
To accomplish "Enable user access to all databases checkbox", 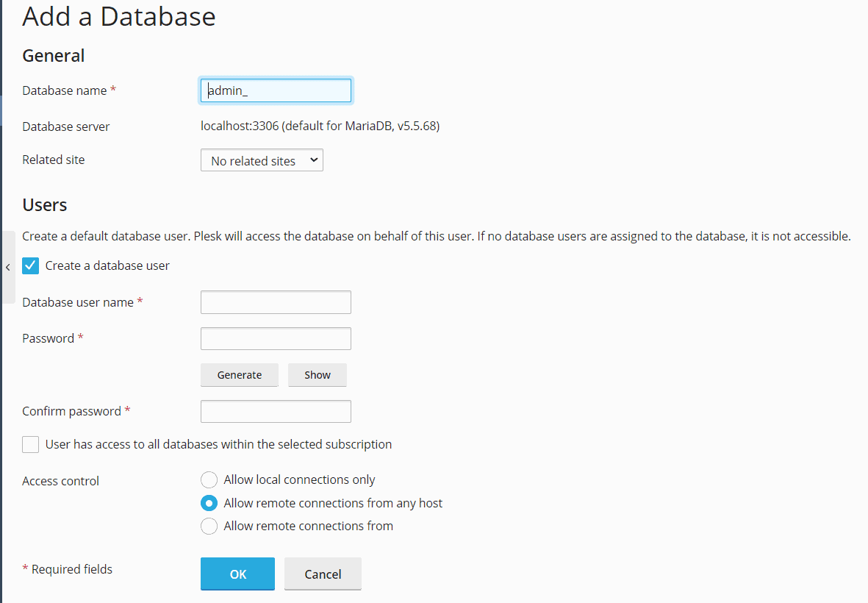I will 31,444.
